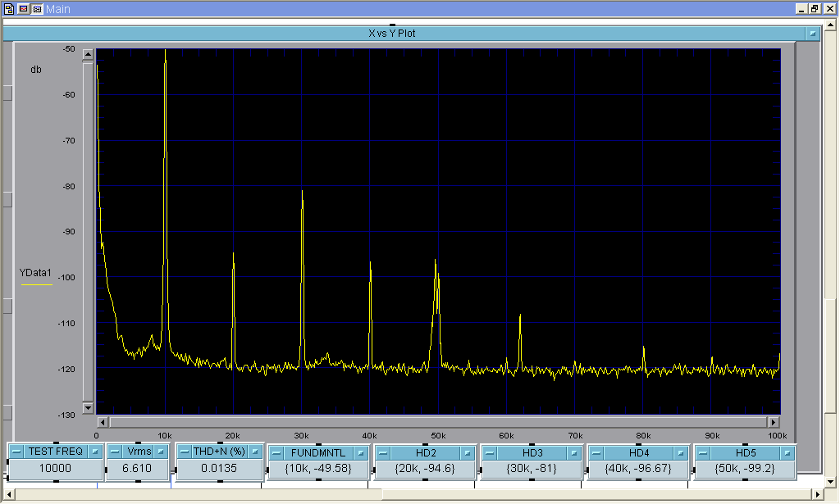Click the 50k X-axis tick label

tap(438, 436)
